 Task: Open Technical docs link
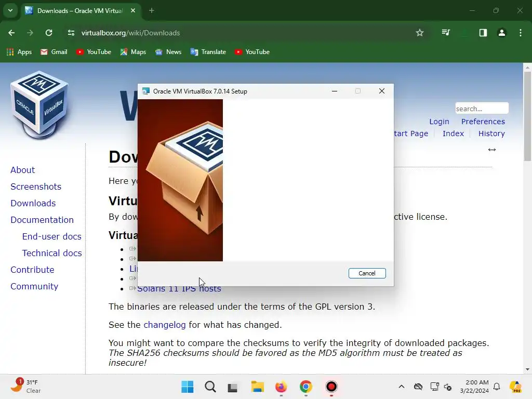point(52,253)
